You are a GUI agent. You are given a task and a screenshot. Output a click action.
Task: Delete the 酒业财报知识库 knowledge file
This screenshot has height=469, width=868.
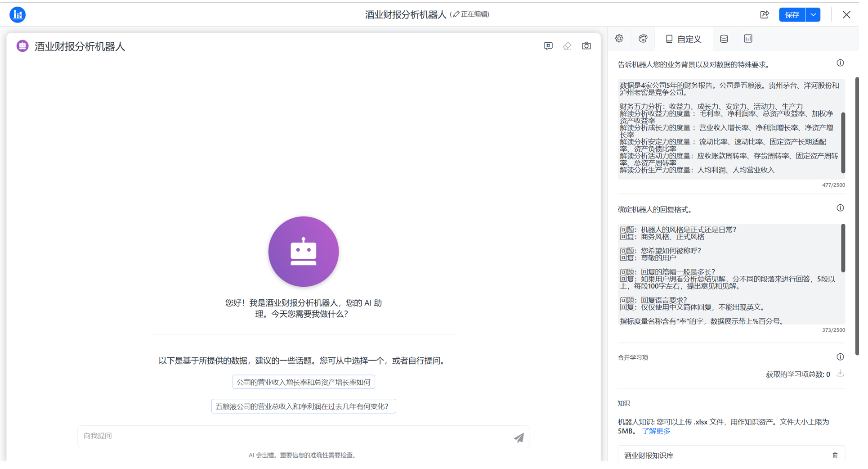835,455
